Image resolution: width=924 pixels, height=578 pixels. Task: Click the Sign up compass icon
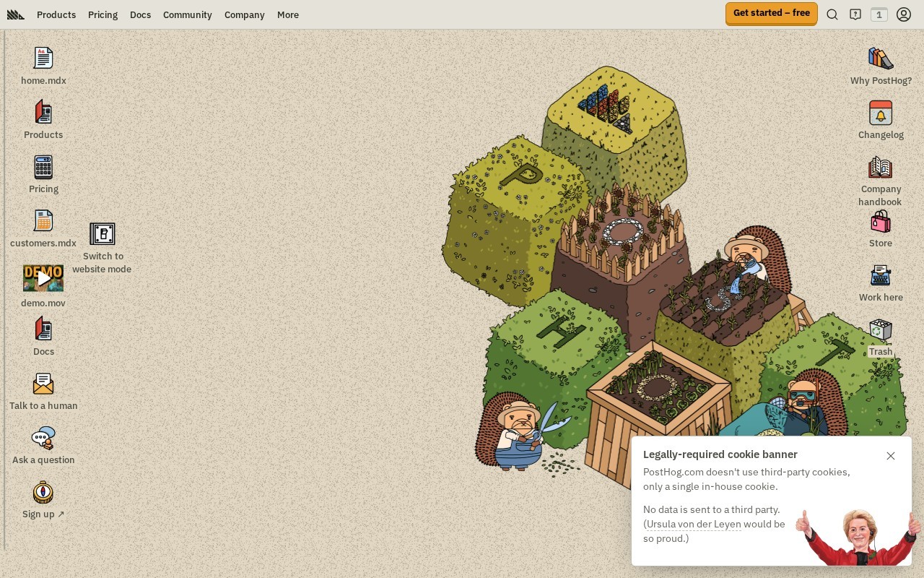(x=43, y=492)
